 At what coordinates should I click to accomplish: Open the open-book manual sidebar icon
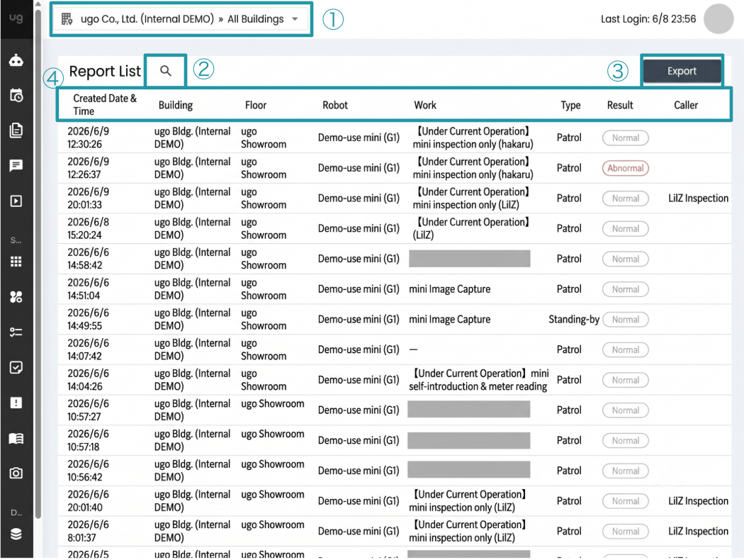pos(16,439)
